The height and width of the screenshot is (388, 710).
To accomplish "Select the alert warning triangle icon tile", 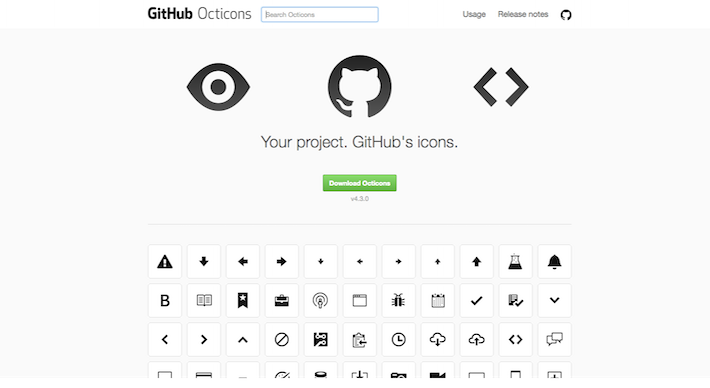I will pos(165,262).
